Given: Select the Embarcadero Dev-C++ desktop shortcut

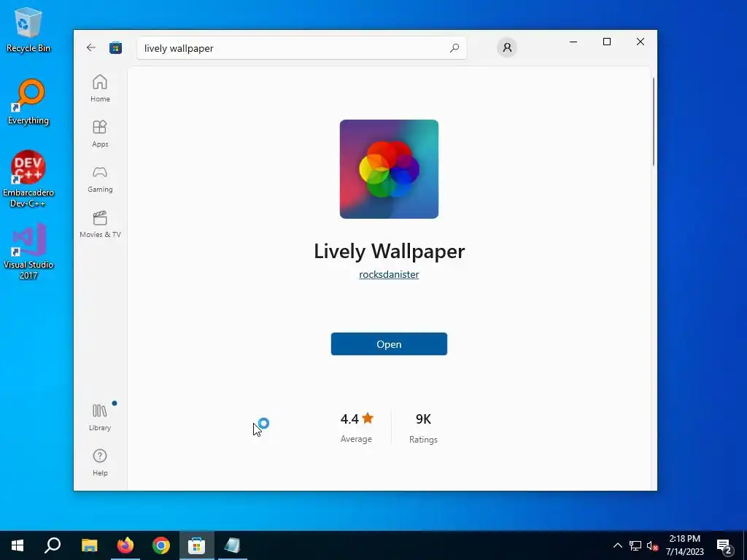Looking at the screenshot, I should tap(28, 179).
